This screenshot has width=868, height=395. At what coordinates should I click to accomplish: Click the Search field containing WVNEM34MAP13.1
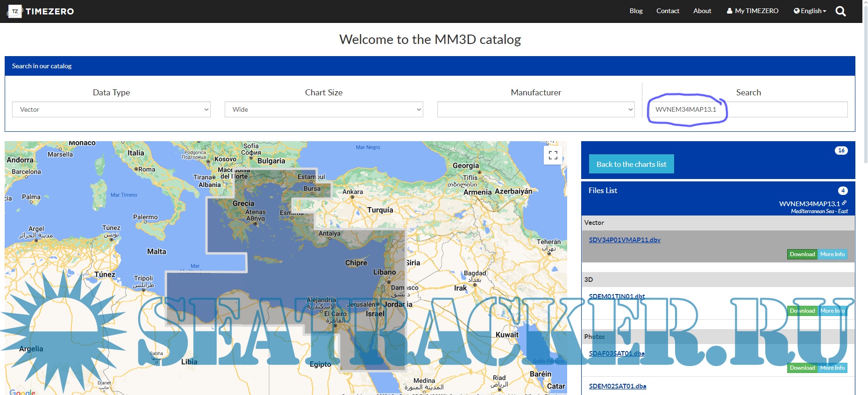(x=747, y=109)
